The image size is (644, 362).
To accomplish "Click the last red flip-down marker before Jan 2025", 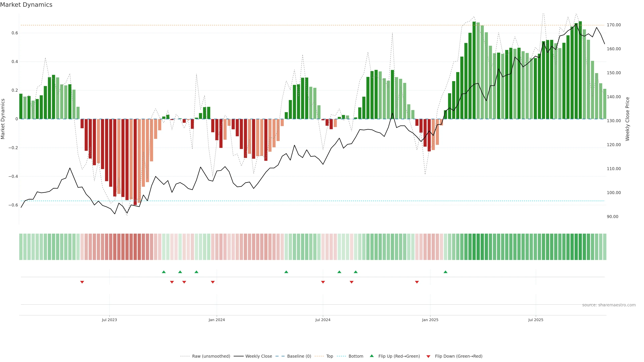I will click(417, 282).
